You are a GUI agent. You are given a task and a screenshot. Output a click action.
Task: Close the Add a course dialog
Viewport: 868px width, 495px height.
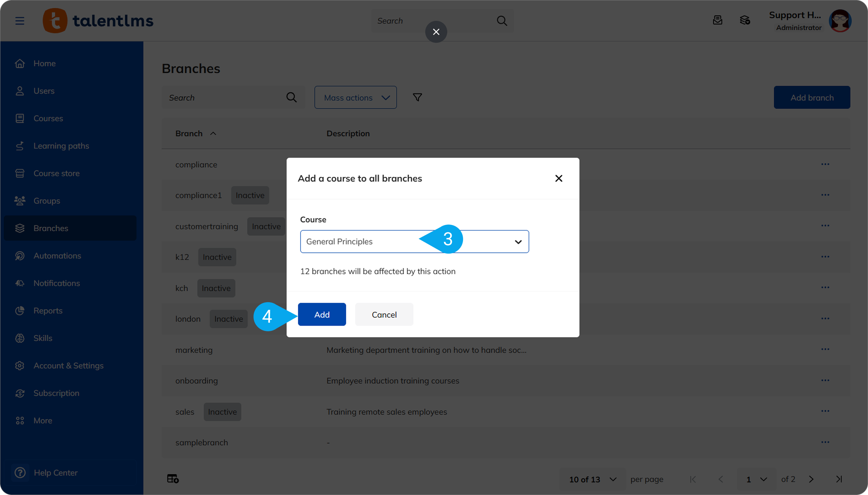pyautogui.click(x=558, y=178)
